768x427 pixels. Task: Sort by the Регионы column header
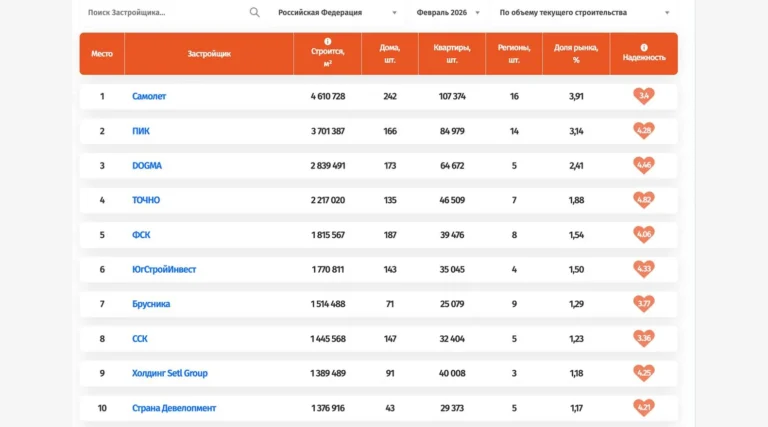(x=514, y=53)
